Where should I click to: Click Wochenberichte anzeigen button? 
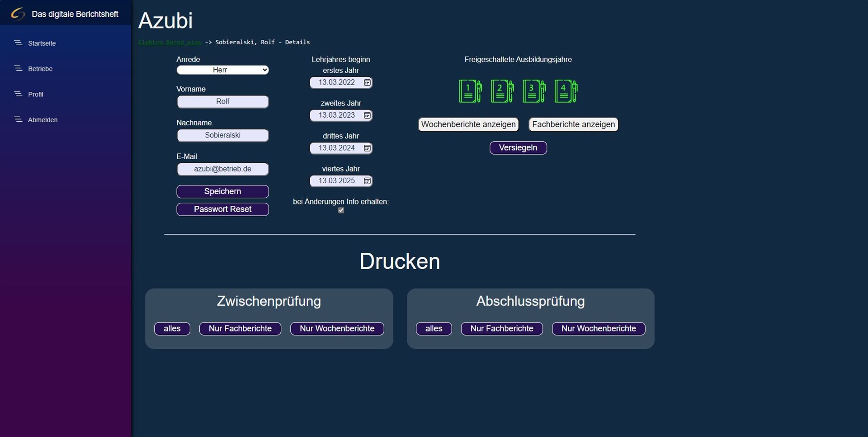[x=468, y=124]
